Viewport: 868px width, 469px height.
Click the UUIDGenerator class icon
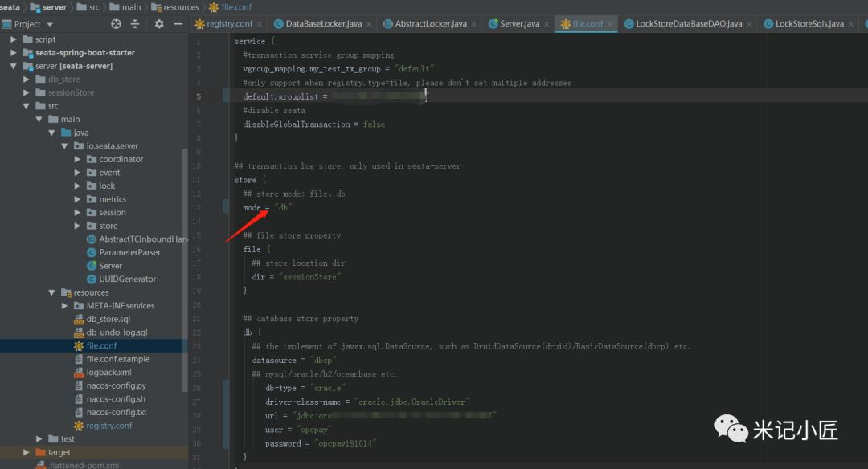tap(92, 279)
